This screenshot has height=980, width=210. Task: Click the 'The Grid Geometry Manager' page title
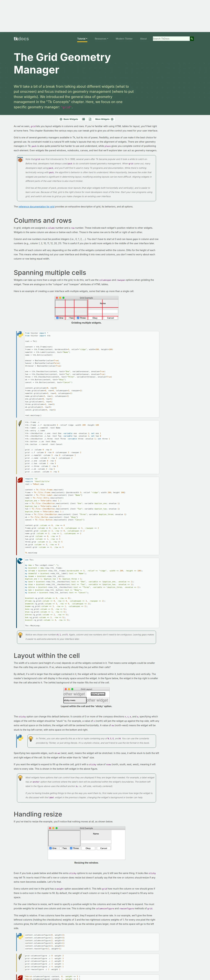pyautogui.click(x=62, y=64)
